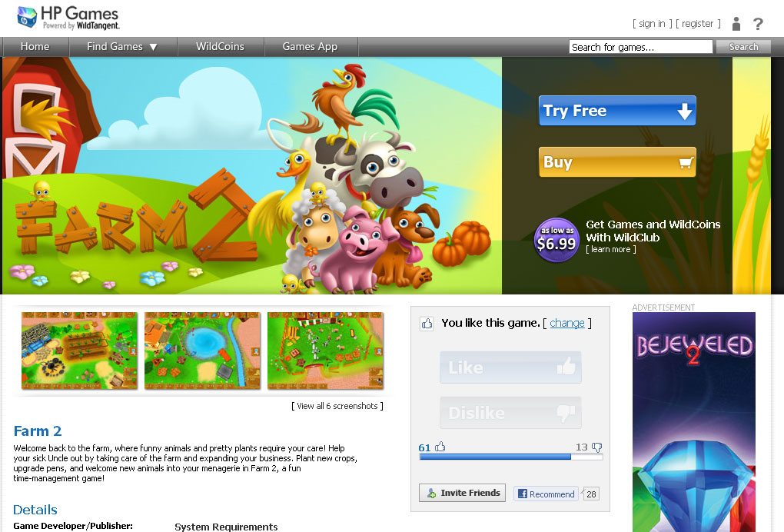Click the Invite Friends button
Screen dimensions: 784x532
pos(462,493)
